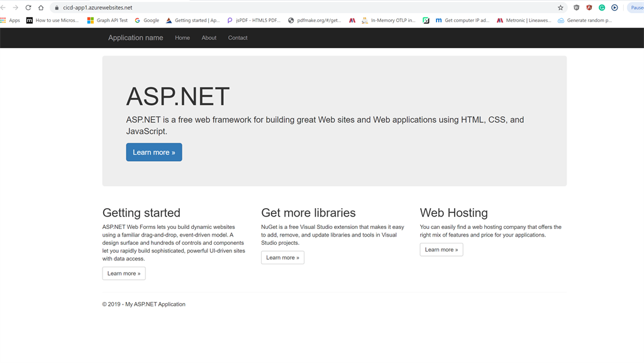Click the Pause button at top right
This screenshot has height=363, width=644.
636,8
